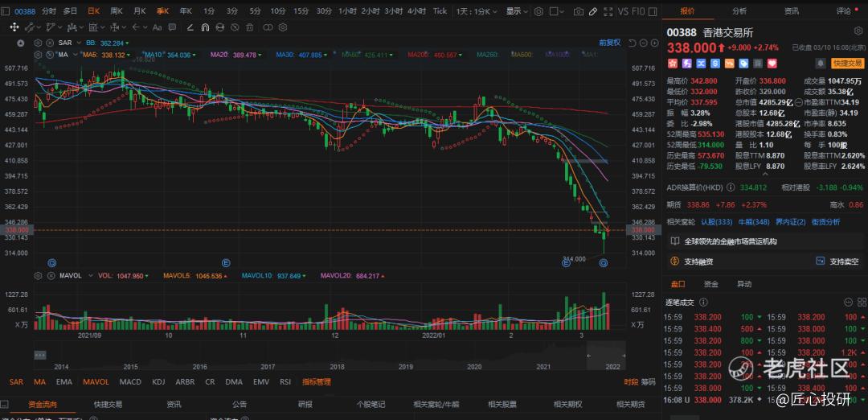
Task: Switch to 分时 intraday chart
Action: click(49, 11)
